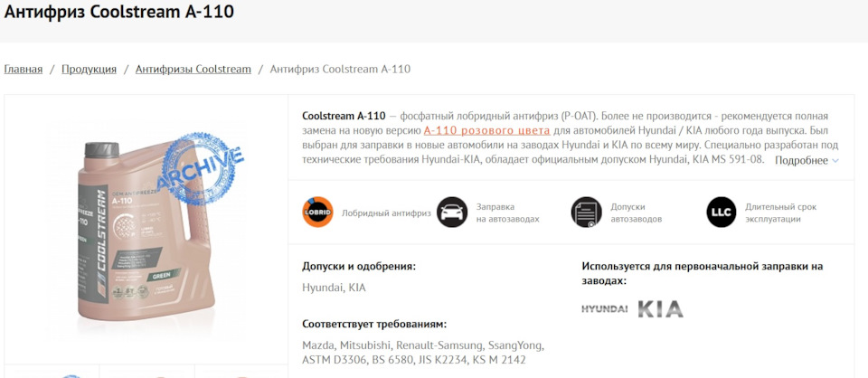868x378 pixels.
Task: Click the orange Lobrid icon
Action: pyautogui.click(x=317, y=213)
